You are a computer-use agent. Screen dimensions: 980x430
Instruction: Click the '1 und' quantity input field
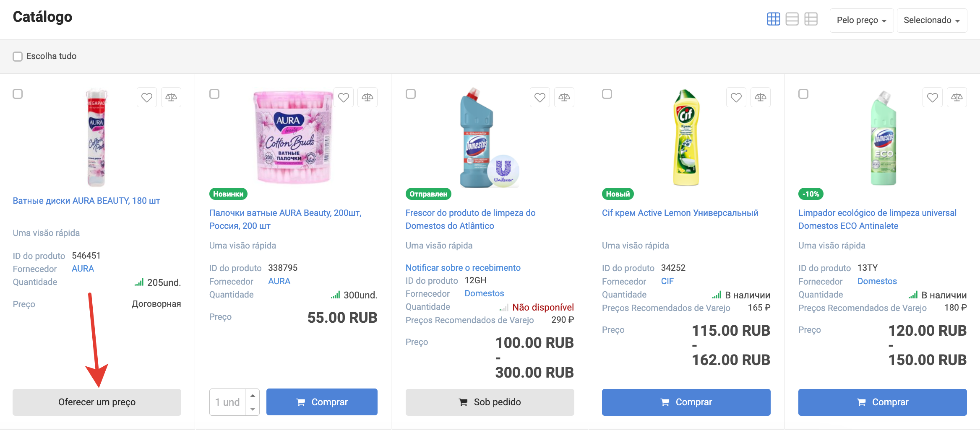pyautogui.click(x=227, y=402)
